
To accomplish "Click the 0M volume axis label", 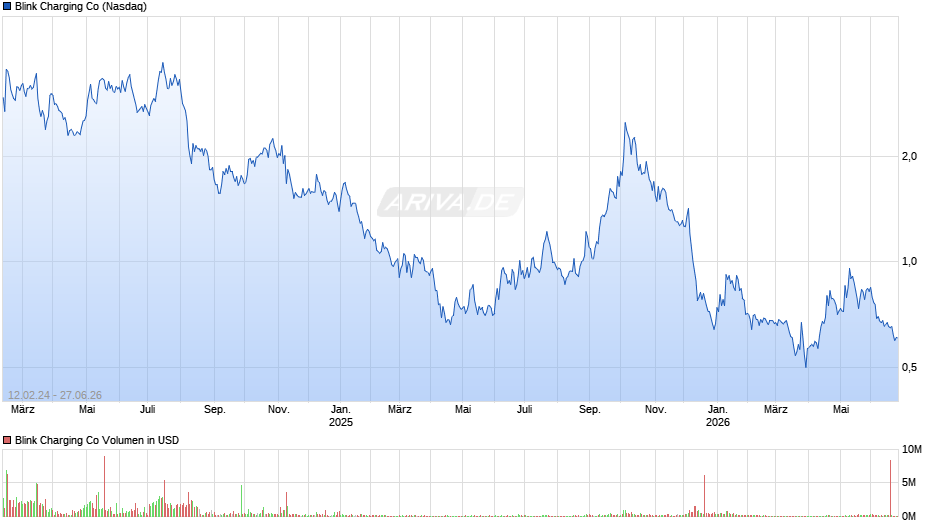I will pos(909,516).
